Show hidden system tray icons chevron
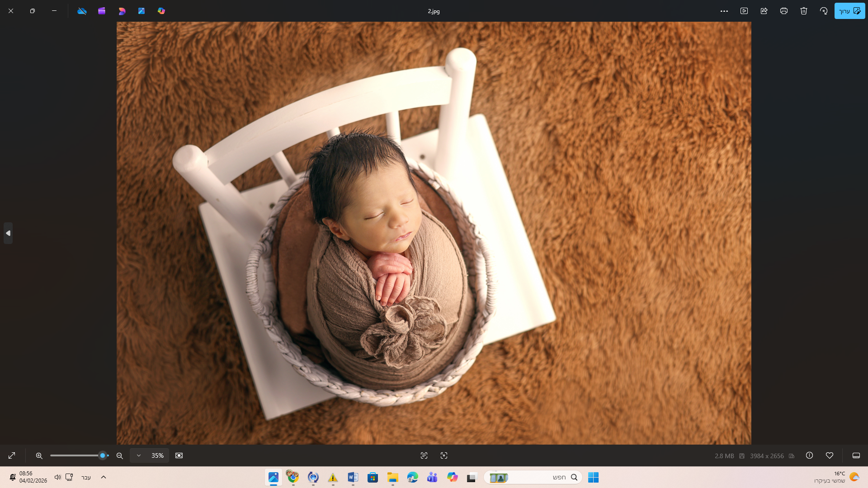868x488 pixels. [104, 477]
